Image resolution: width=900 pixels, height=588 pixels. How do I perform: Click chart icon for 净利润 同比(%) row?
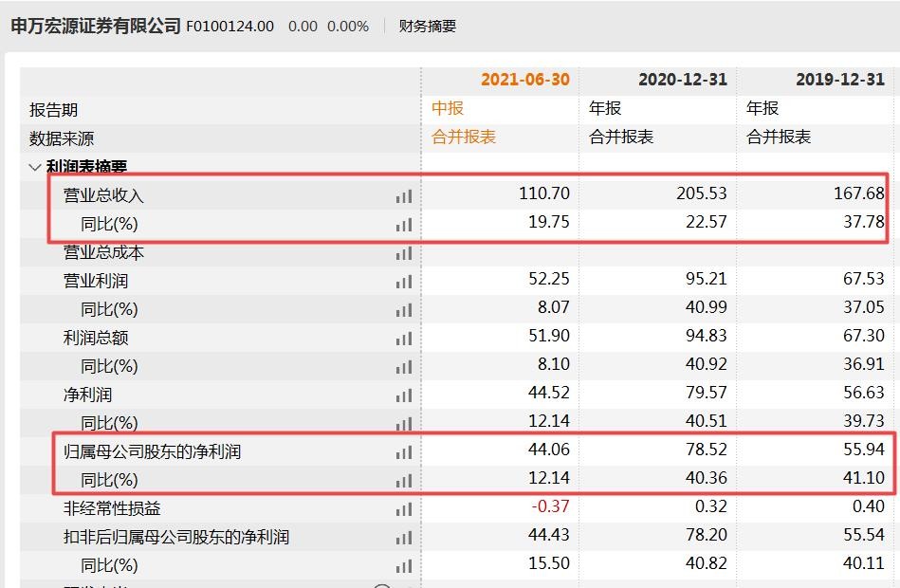point(403,421)
